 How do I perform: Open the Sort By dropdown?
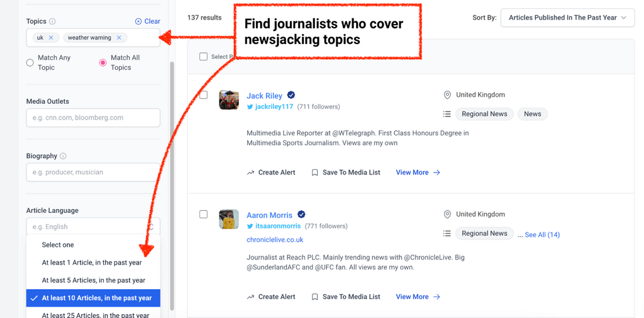pos(567,18)
